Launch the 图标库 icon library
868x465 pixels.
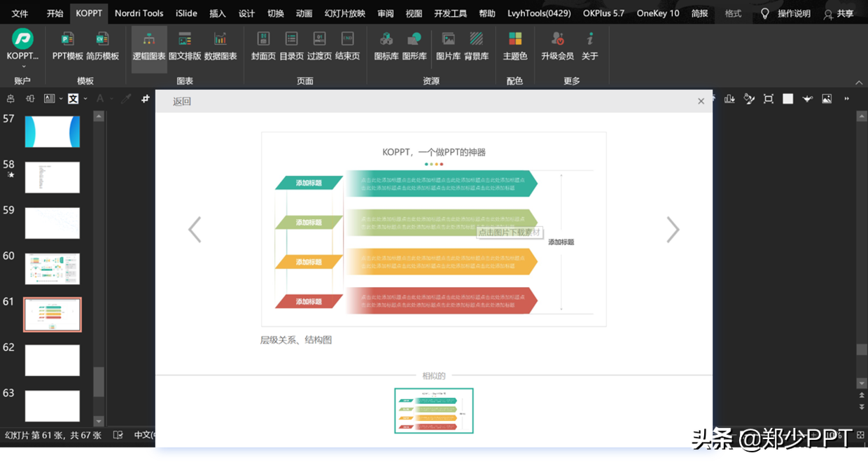point(386,49)
